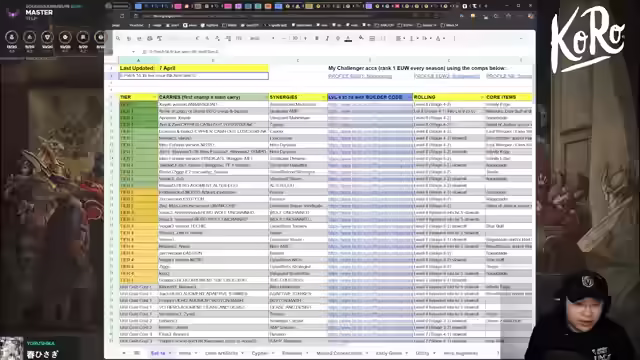Switch to the Early Game sheet tab
Screen dimensions: 640x360
point(389,353)
